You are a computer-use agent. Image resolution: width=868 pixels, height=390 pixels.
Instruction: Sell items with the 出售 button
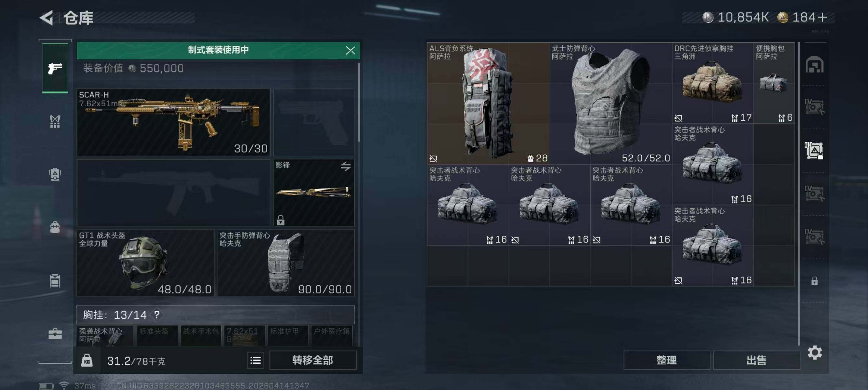click(x=756, y=360)
